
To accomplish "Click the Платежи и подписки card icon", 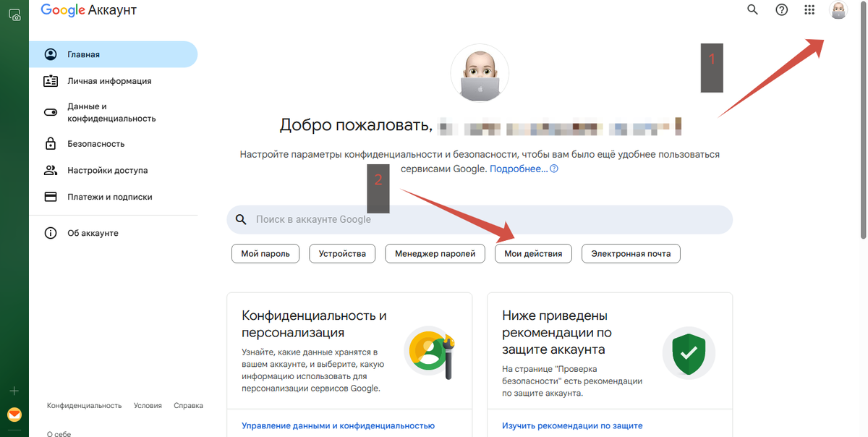I will tap(51, 197).
